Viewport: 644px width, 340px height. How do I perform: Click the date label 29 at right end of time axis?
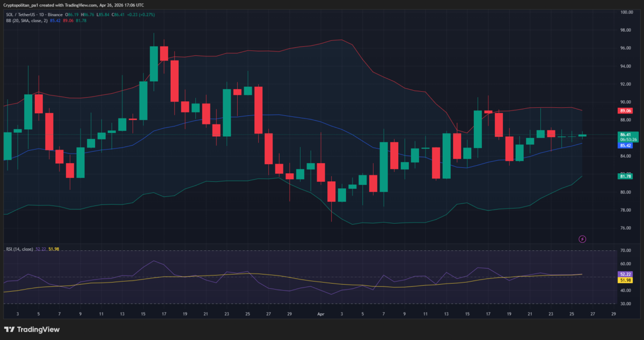pos(613,313)
